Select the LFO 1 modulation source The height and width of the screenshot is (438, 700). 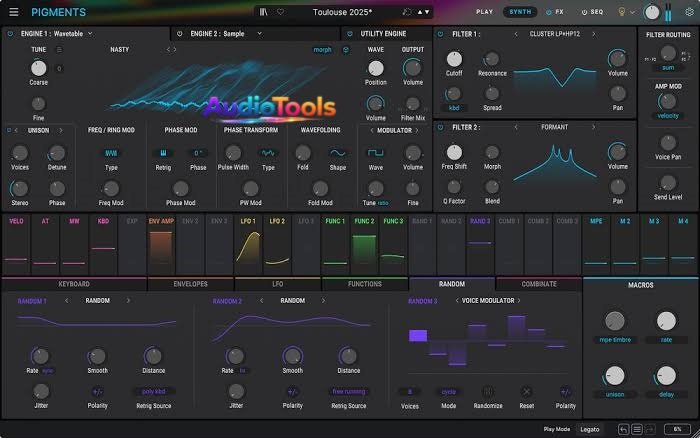pyautogui.click(x=248, y=245)
